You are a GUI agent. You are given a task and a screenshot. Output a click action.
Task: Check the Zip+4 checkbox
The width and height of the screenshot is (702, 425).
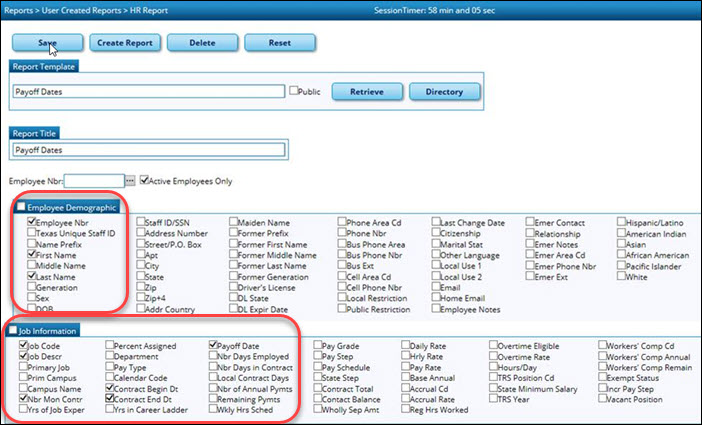(141, 297)
